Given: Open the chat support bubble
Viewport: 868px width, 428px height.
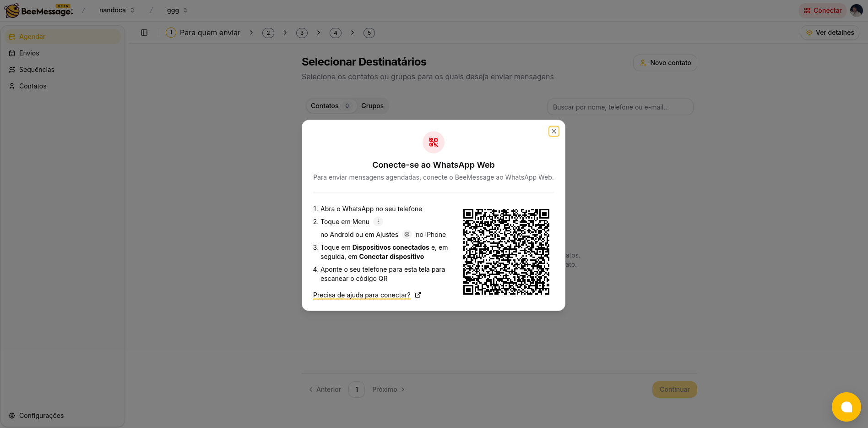Looking at the screenshot, I should click(846, 406).
